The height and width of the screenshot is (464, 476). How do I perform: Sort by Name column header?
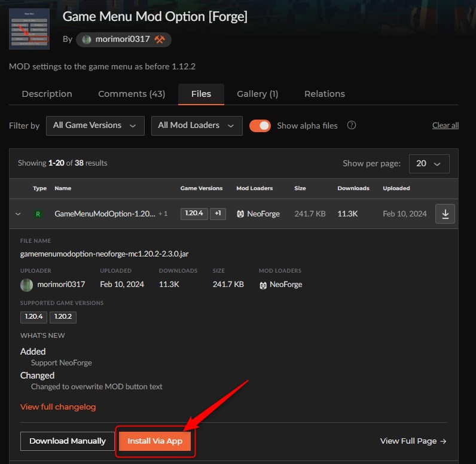(x=63, y=188)
